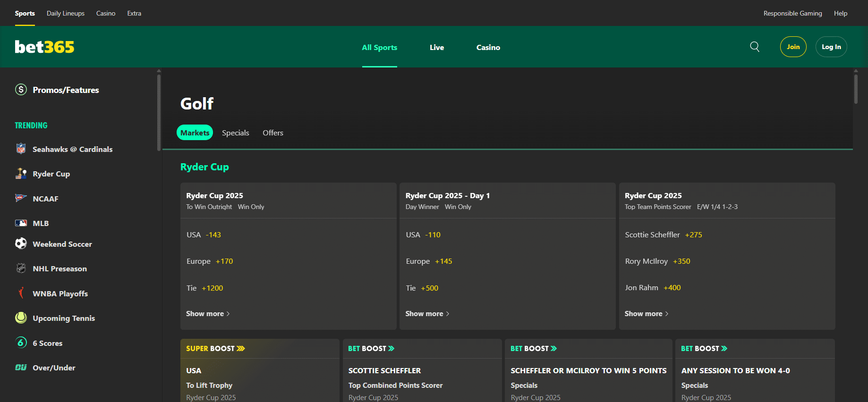Open Daily Lineups in top bar
The width and height of the screenshot is (868, 402).
click(66, 13)
